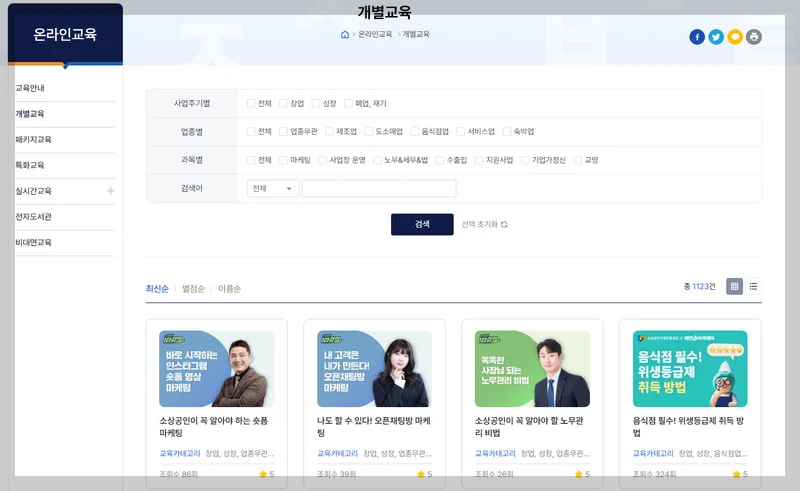This screenshot has width=800, height=491.
Task: Check 사업장 운영 subject box
Action: click(x=322, y=160)
